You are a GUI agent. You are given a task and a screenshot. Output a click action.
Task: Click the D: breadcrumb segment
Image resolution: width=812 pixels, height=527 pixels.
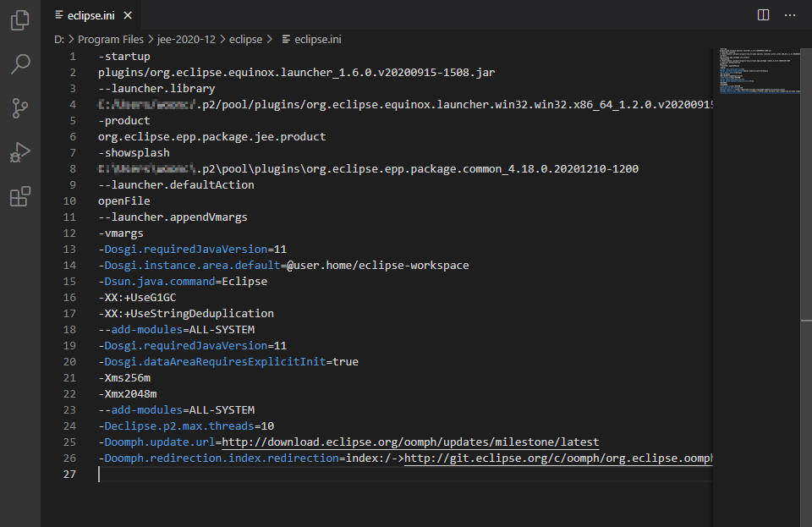click(x=59, y=40)
